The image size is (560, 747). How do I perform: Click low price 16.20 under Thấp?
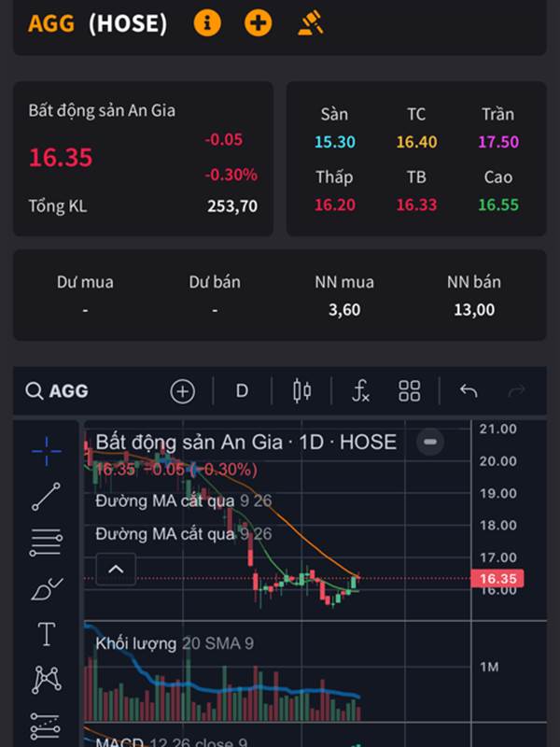(335, 204)
